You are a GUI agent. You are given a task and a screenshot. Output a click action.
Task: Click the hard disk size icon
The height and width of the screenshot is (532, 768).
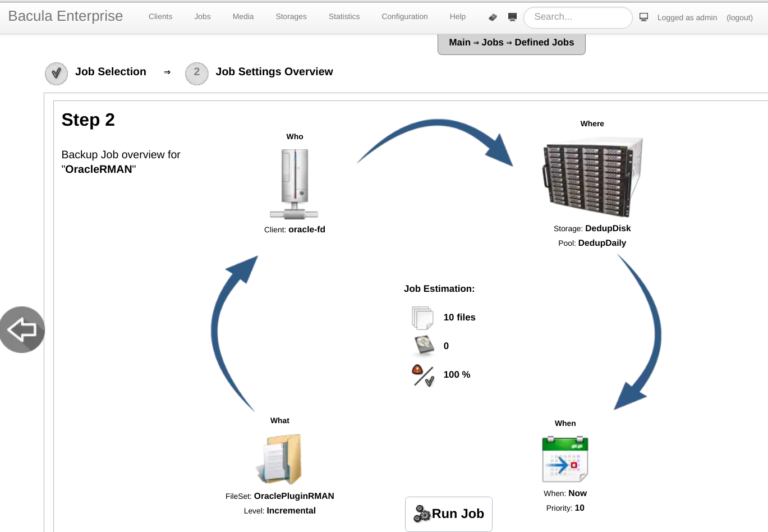pyautogui.click(x=424, y=346)
